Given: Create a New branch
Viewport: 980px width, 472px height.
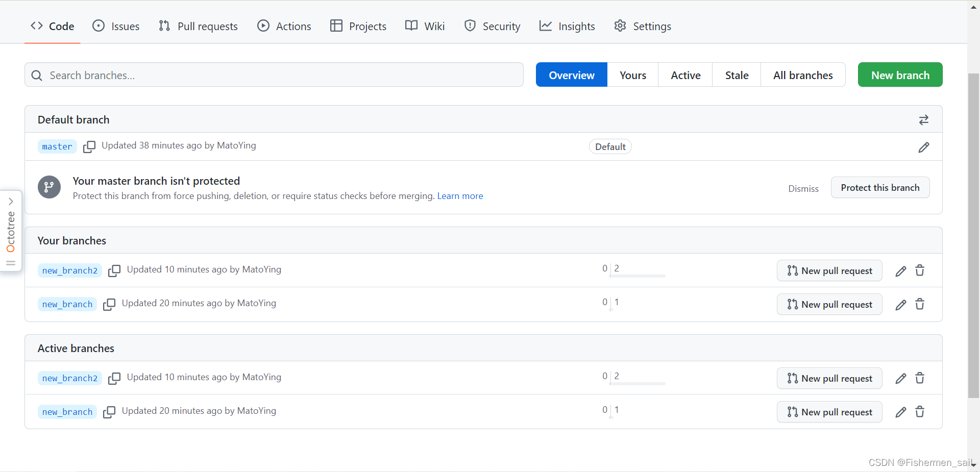Looking at the screenshot, I should [x=900, y=75].
